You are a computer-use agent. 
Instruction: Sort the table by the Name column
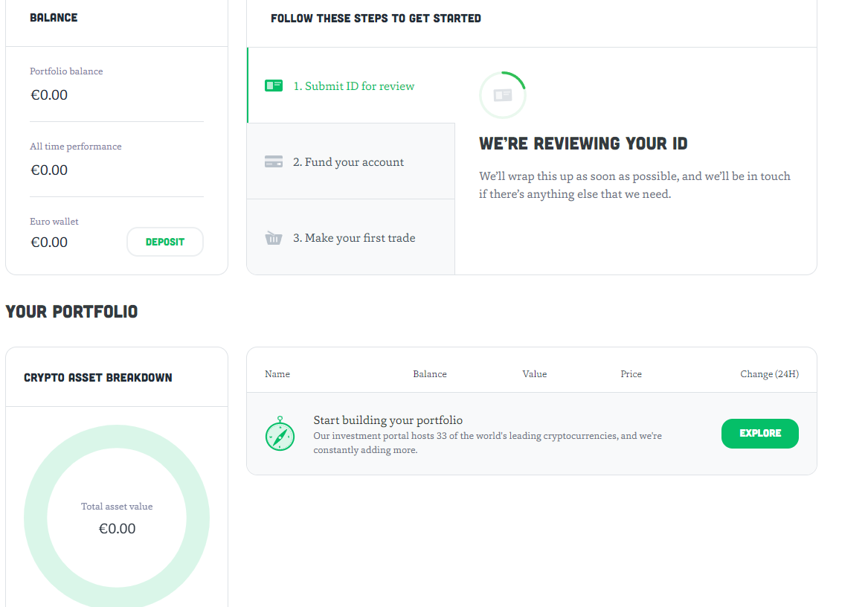[277, 373]
